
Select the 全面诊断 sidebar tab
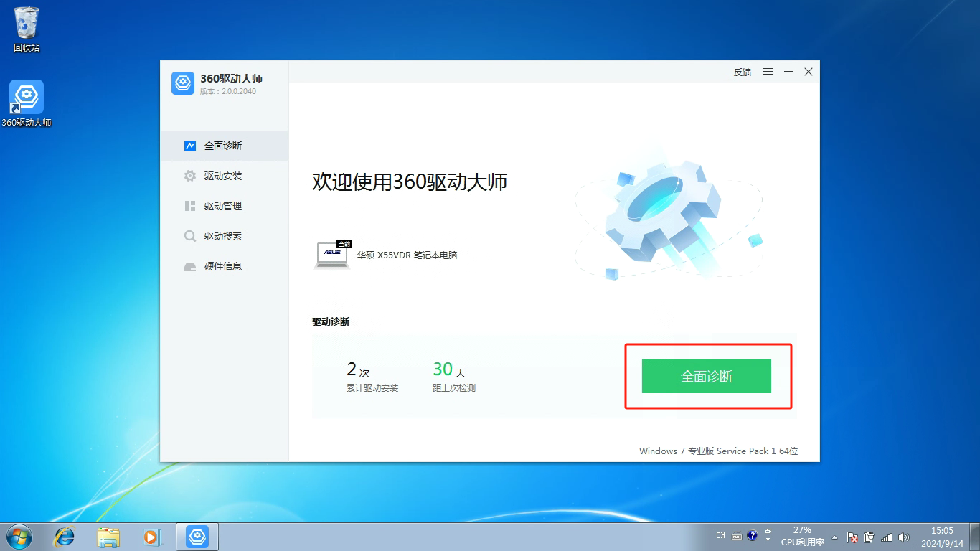click(x=224, y=146)
